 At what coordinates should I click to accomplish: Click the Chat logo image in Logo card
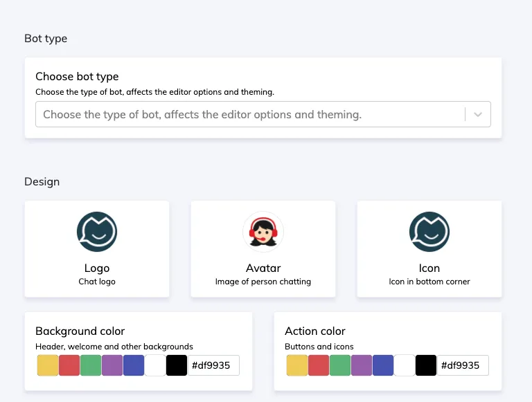pos(97,232)
